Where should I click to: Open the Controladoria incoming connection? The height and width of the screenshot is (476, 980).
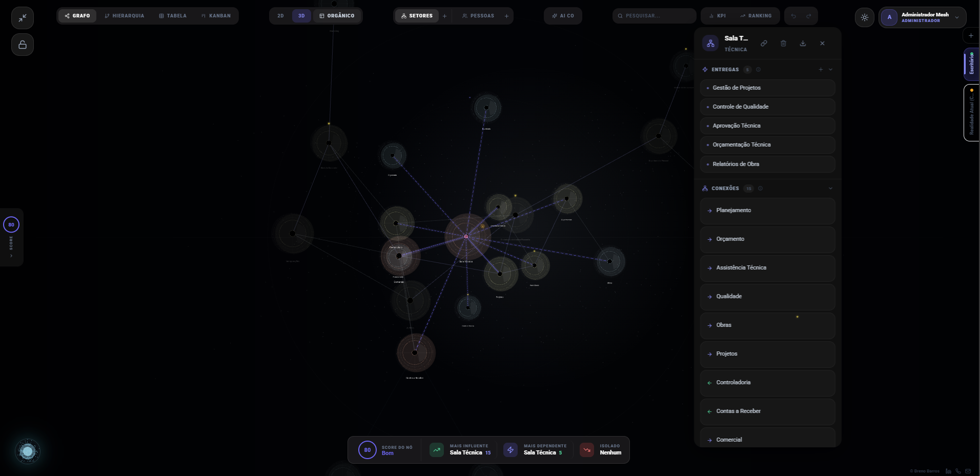(767, 383)
